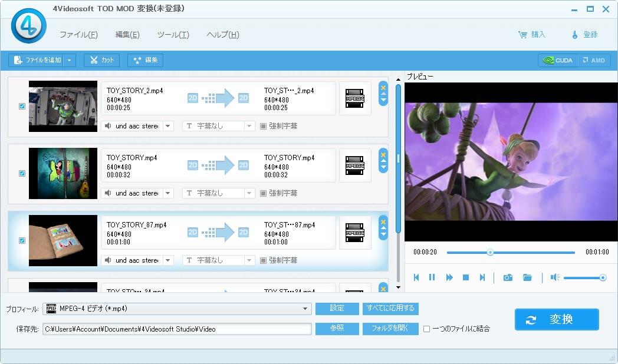This screenshot has width=618, height=364.
Task: Click MPEG4 format icon for TOY_STORY.mp4
Action: point(355,166)
